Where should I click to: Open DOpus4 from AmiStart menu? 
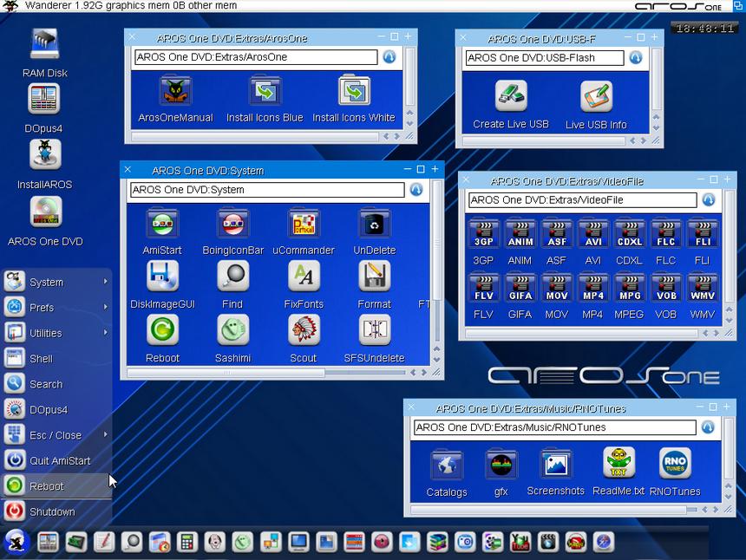[x=56, y=409]
